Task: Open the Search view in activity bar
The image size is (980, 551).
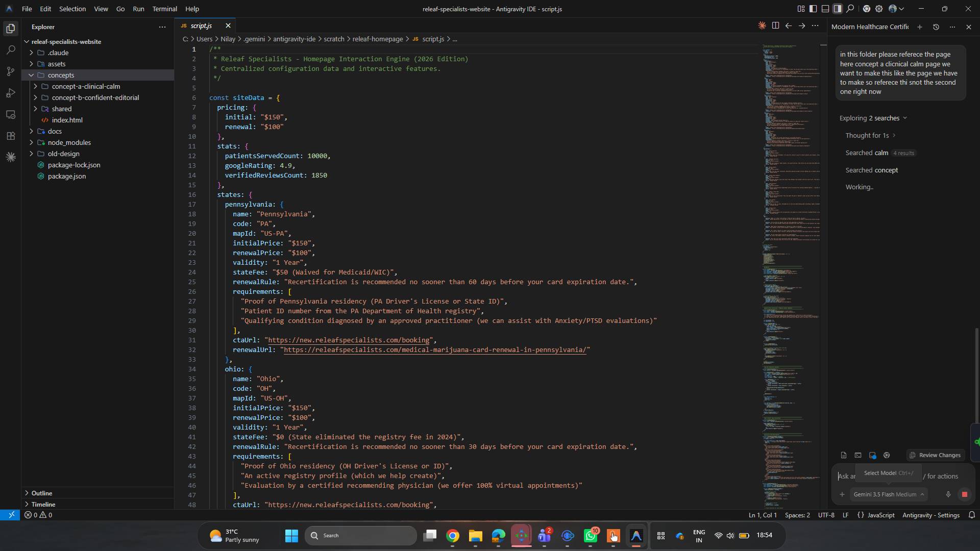Action: click(11, 50)
